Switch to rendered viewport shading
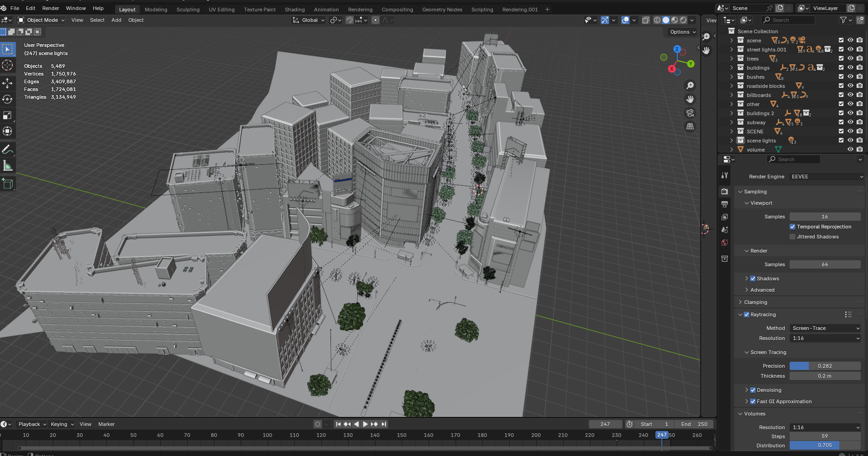 [683, 20]
